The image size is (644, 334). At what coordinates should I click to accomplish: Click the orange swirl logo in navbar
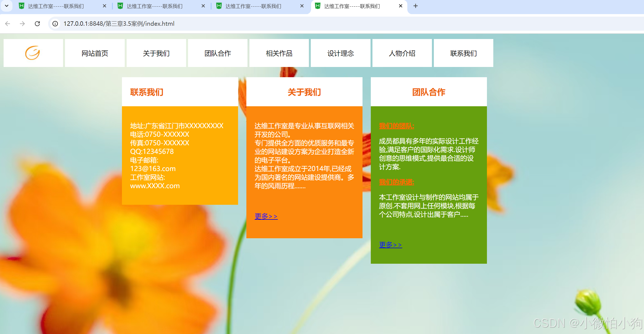click(33, 53)
